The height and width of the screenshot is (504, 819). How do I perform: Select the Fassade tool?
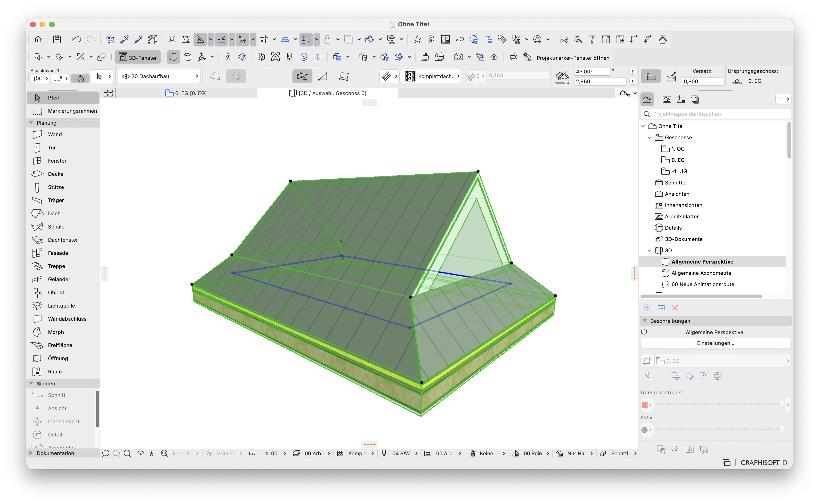63,253
